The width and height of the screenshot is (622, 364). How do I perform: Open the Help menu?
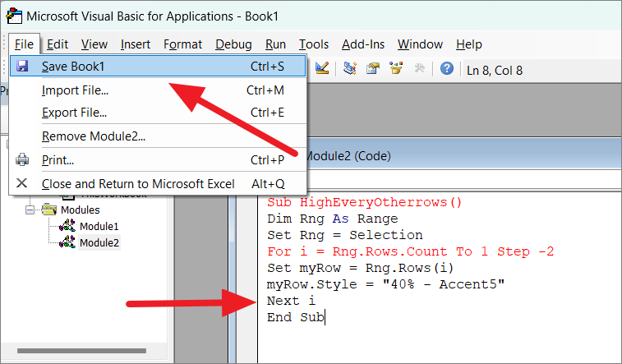pyautogui.click(x=469, y=44)
